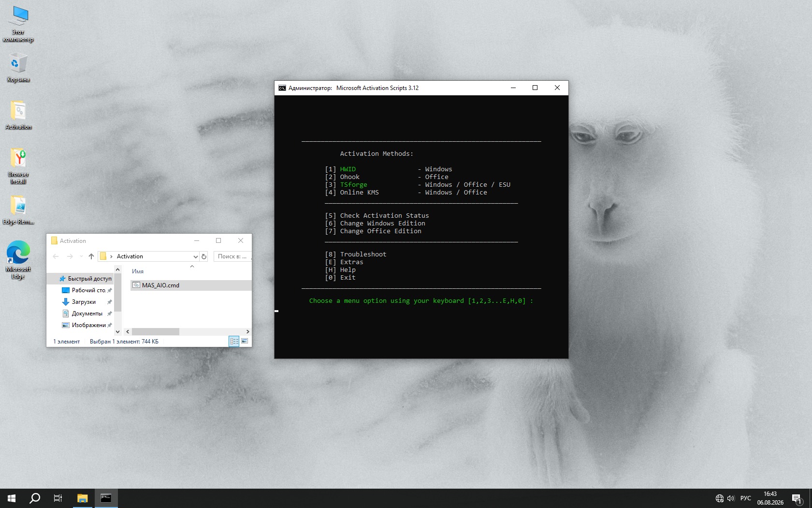Open Рабочий стол in the navigation pane
This screenshot has width=812, height=508.
tap(87, 290)
